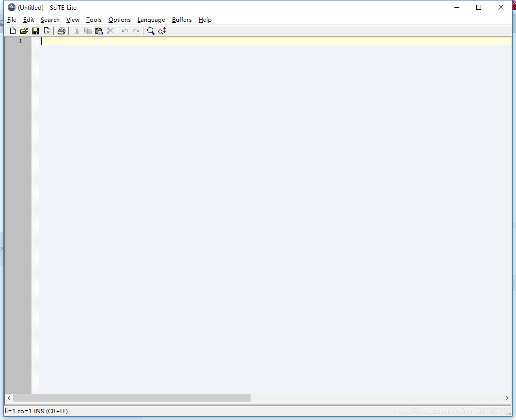Image resolution: width=516 pixels, height=420 pixels.
Task: Click the Undo arrow icon
Action: click(125, 31)
